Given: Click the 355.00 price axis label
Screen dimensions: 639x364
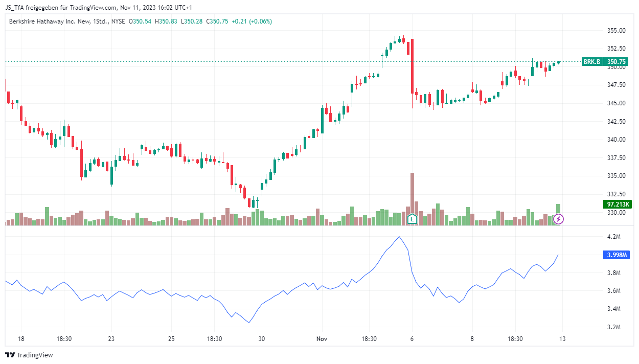Looking at the screenshot, I should 616,31.
